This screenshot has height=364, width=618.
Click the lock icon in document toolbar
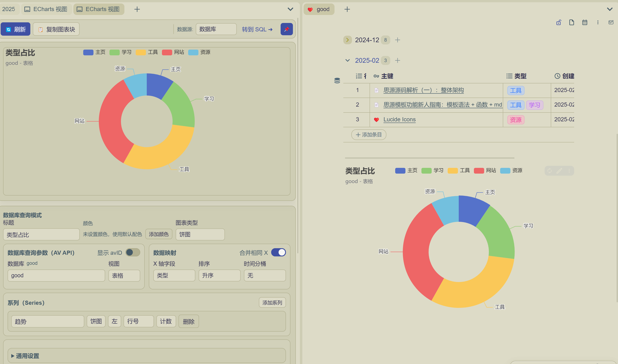(x=559, y=23)
